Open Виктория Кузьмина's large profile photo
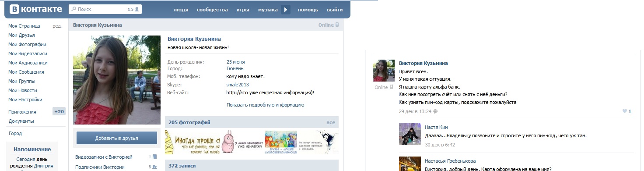Image resolution: width=644 pixels, height=171 pixels. point(117,80)
